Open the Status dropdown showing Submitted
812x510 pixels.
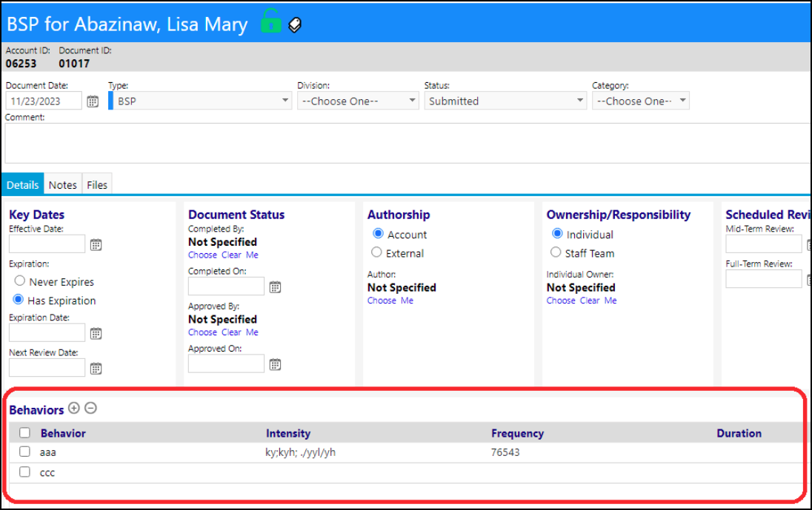pos(505,101)
